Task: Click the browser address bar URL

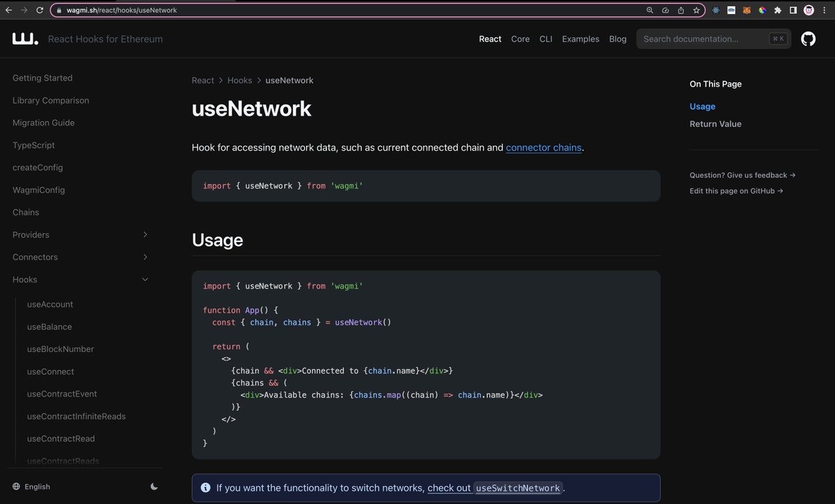Action: (x=122, y=10)
